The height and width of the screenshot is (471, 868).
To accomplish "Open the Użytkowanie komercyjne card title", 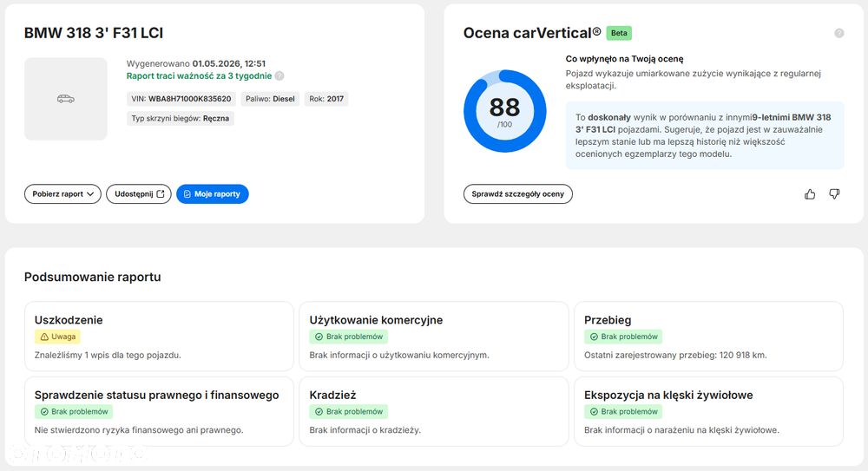I will tap(376, 320).
